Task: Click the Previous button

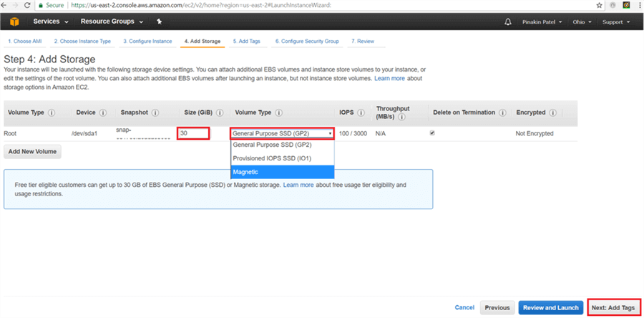Action: (497, 307)
